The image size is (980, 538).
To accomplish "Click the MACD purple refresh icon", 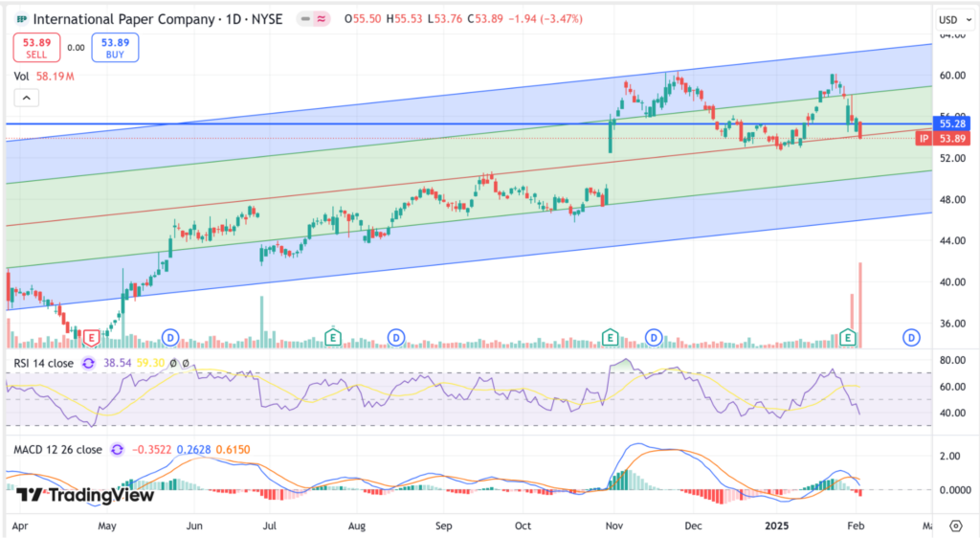I will pyautogui.click(x=117, y=450).
